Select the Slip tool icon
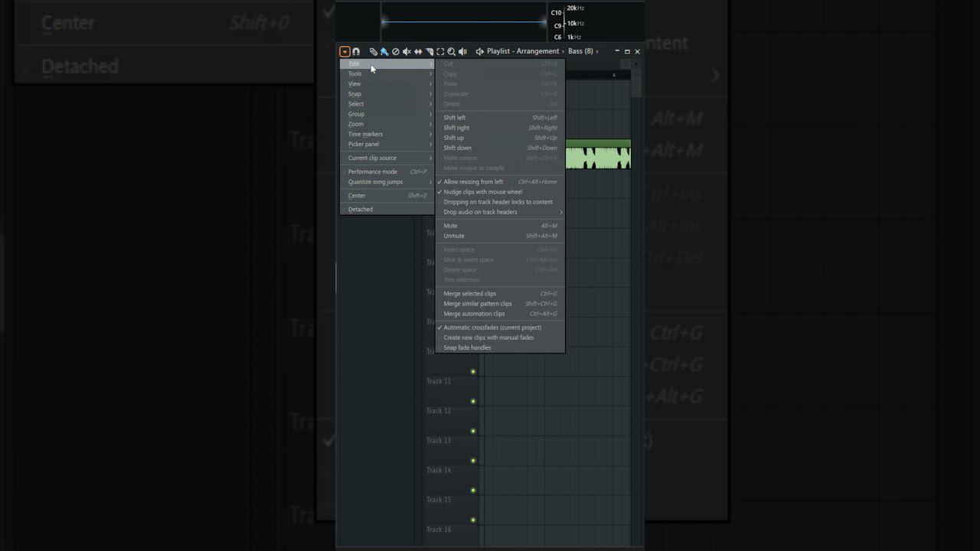The image size is (980, 551). tap(418, 51)
